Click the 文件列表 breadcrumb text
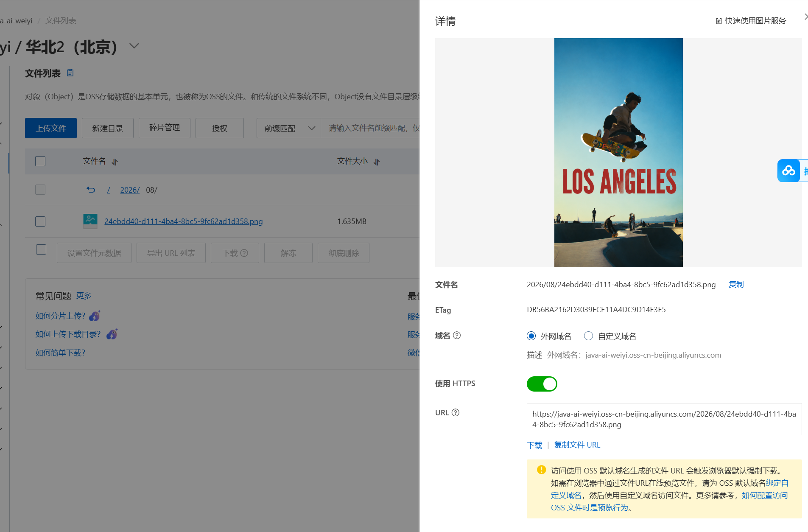 click(x=61, y=21)
